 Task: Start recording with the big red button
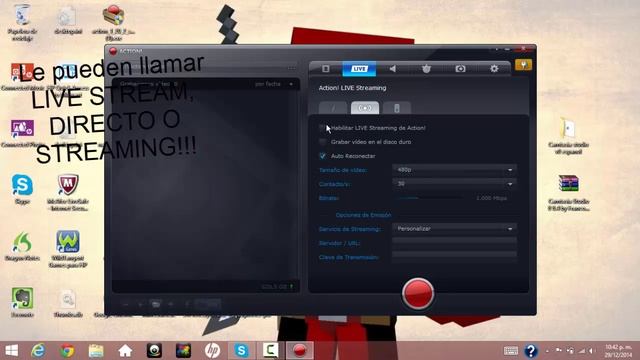tap(418, 293)
